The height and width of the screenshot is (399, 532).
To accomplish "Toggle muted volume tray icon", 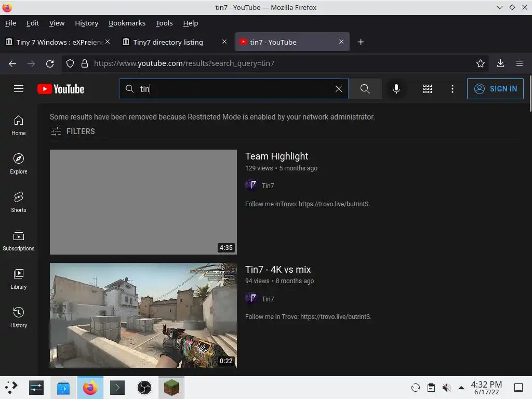I will click(x=447, y=388).
